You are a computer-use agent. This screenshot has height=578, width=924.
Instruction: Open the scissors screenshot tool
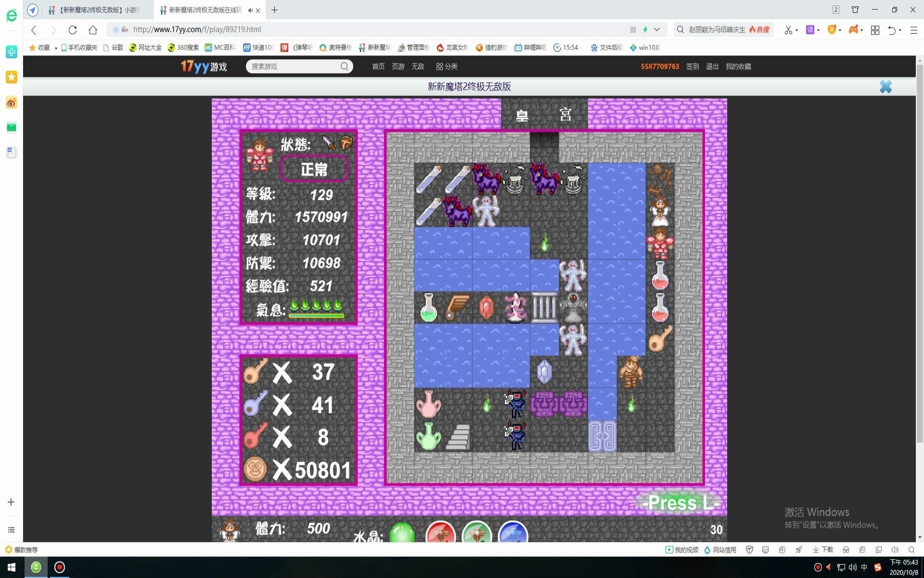point(788,30)
